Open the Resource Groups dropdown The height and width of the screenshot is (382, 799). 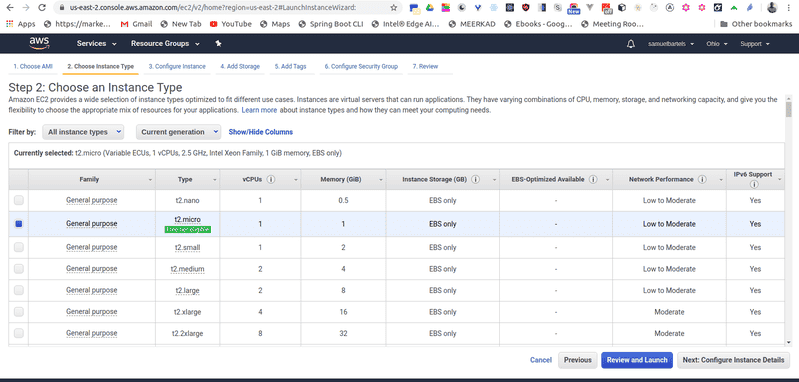tap(164, 44)
